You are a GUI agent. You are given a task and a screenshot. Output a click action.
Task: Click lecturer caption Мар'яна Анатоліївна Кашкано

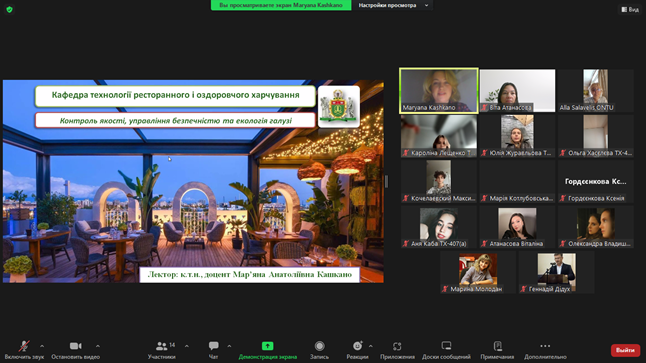250,274
